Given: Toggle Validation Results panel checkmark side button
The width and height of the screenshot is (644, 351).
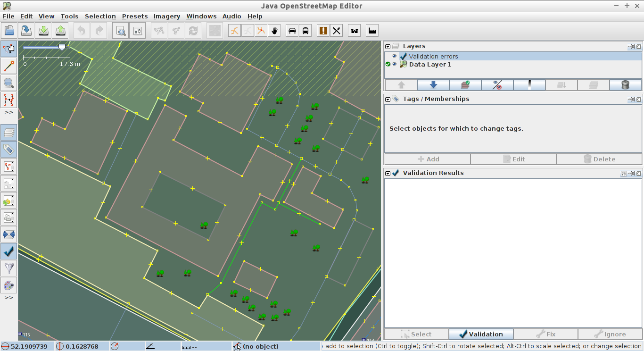Looking at the screenshot, I should [9, 251].
